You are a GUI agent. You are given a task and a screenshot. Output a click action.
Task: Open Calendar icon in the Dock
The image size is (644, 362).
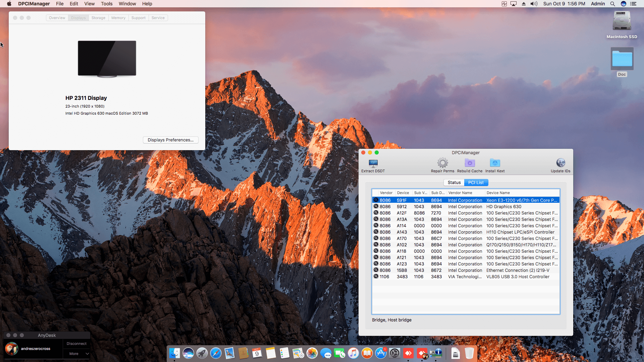[257, 353]
